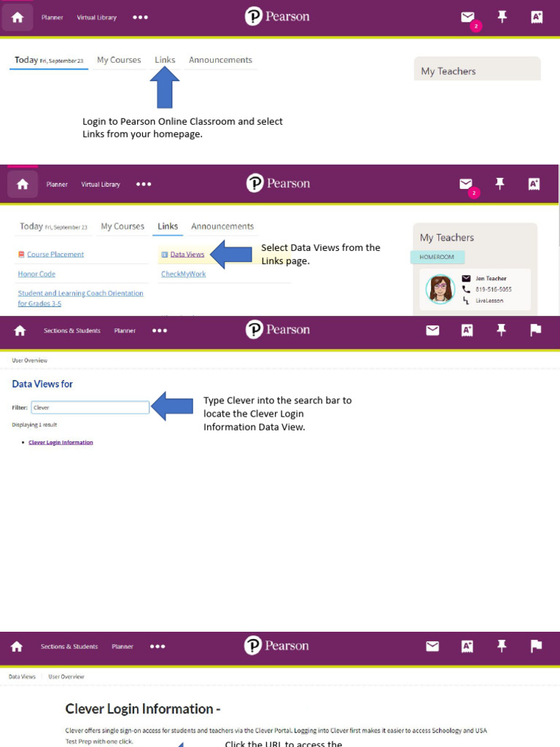This screenshot has height=747, width=560.
Task: Click the Home icon on the Data Views for page
Action: (20, 330)
